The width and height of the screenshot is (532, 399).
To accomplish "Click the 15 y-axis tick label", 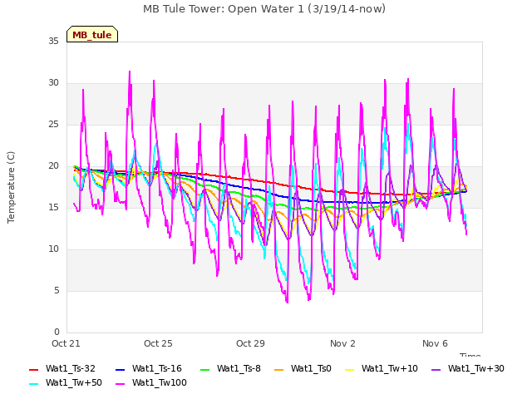I will (53, 207).
